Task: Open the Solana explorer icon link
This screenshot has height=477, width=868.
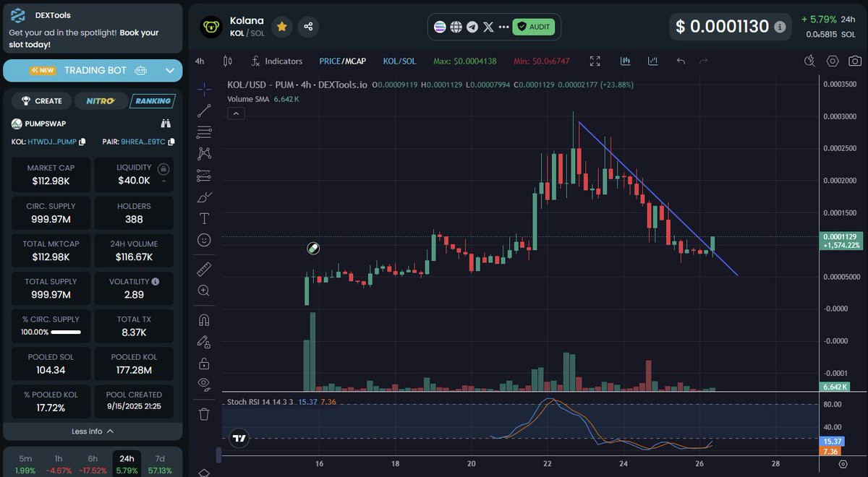Action: (x=440, y=27)
